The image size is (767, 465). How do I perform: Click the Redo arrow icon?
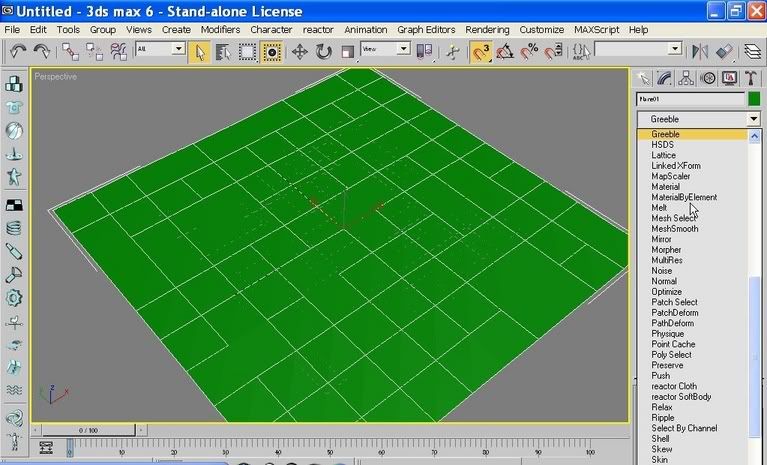(42, 51)
